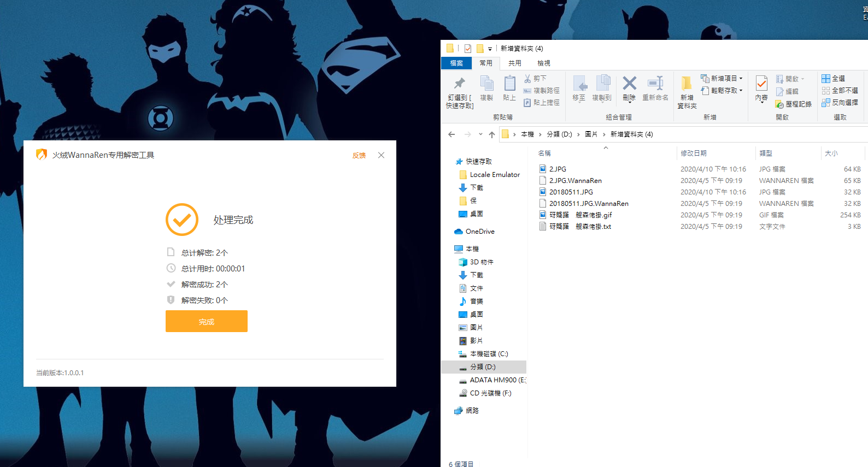The image size is (868, 467).
Task: Click the orange 完成 button
Action: [207, 321]
